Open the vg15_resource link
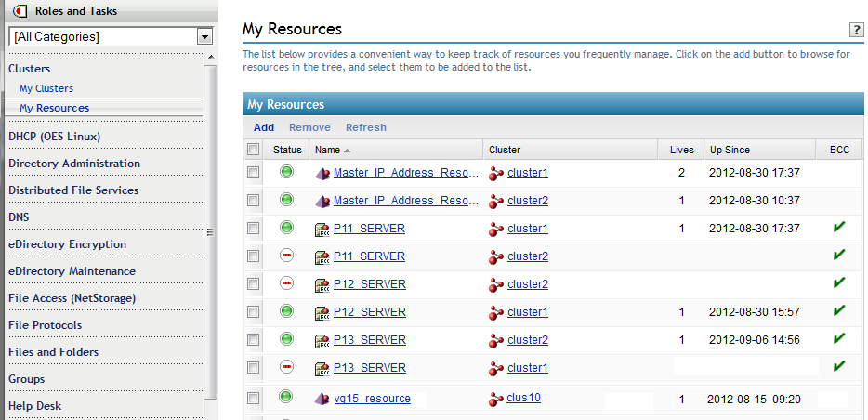The image size is (868, 420). 372,399
